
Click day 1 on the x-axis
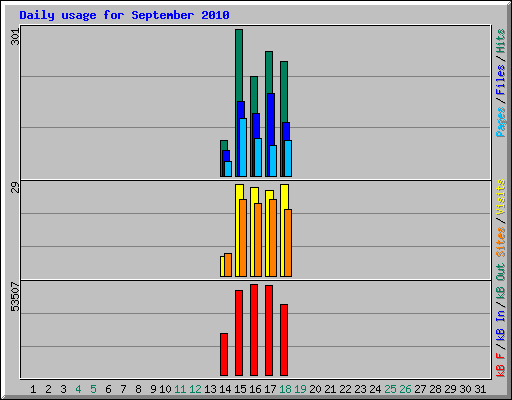33,389
